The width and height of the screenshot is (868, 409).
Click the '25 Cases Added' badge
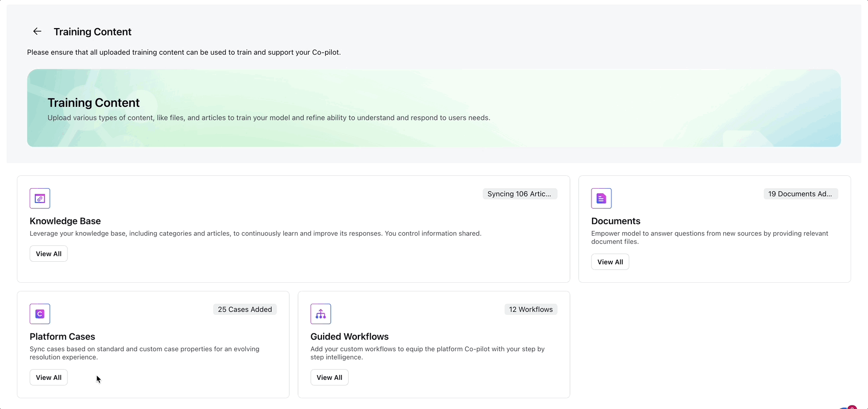pos(245,309)
